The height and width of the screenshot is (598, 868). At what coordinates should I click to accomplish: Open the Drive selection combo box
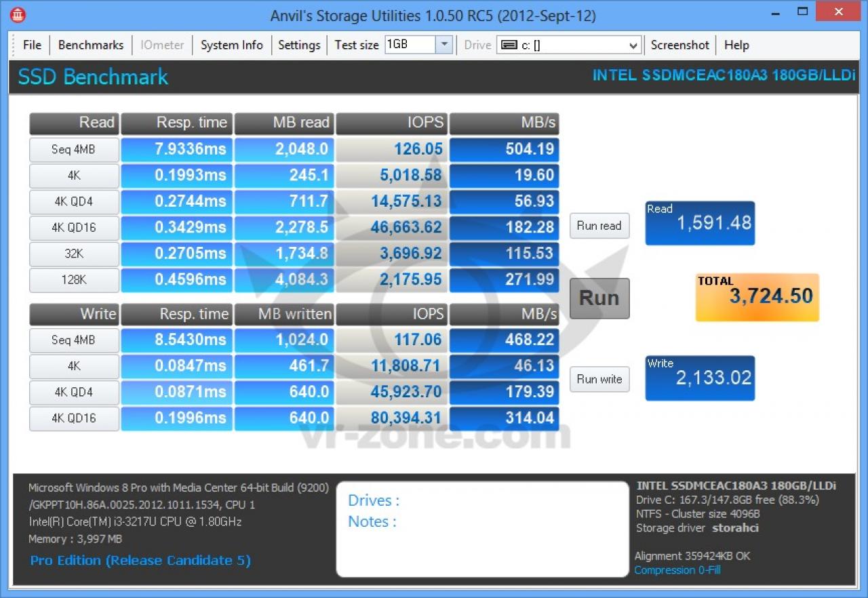tap(569, 45)
